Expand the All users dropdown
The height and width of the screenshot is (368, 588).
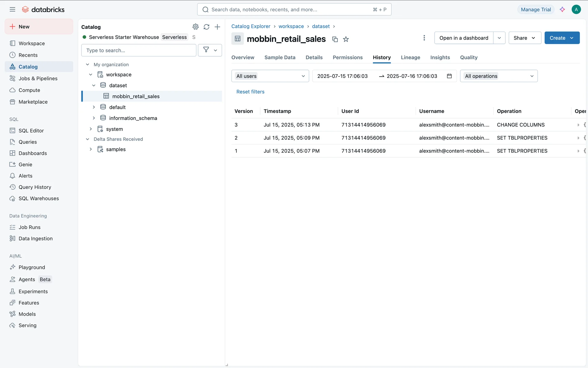tap(270, 76)
